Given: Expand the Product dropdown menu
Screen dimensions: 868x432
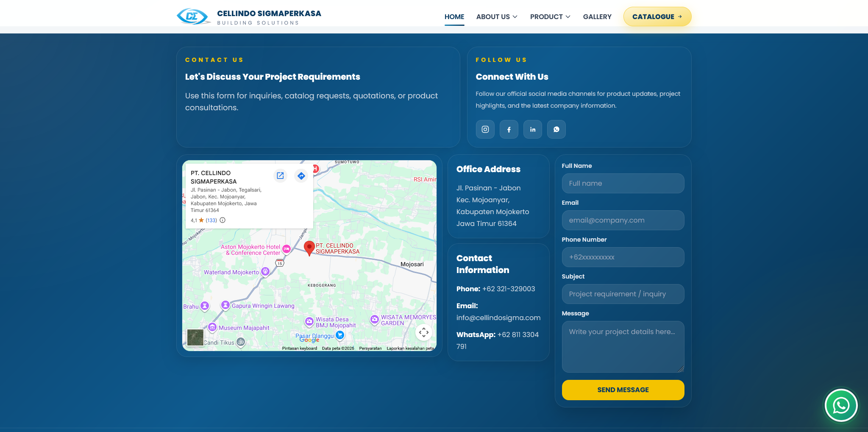Looking at the screenshot, I should click(550, 17).
